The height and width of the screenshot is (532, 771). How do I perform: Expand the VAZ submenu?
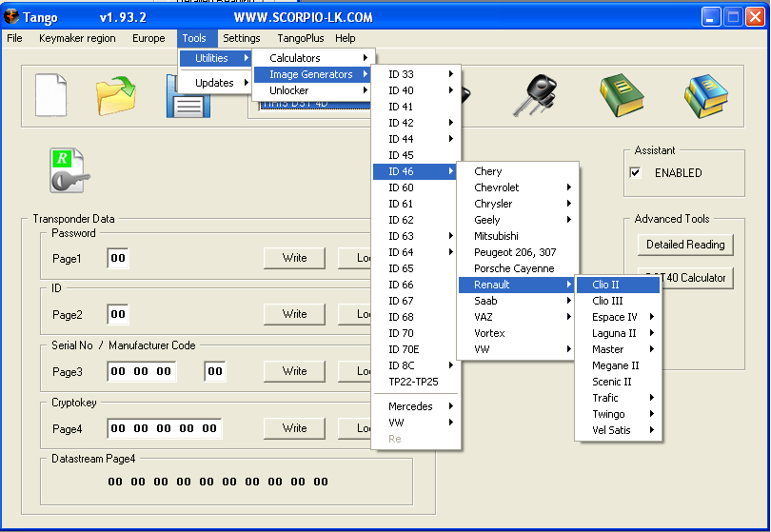pos(517,317)
